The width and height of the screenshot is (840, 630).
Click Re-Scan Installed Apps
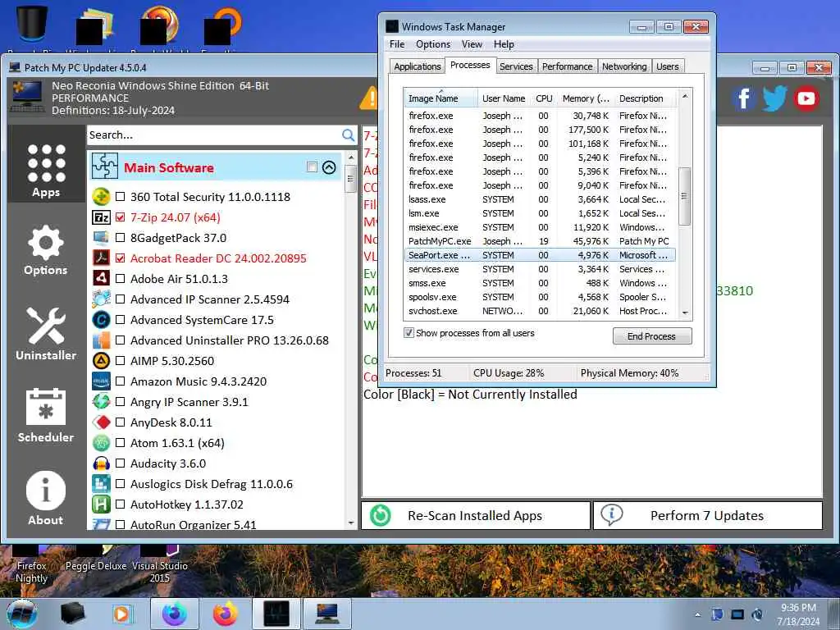[476, 515]
